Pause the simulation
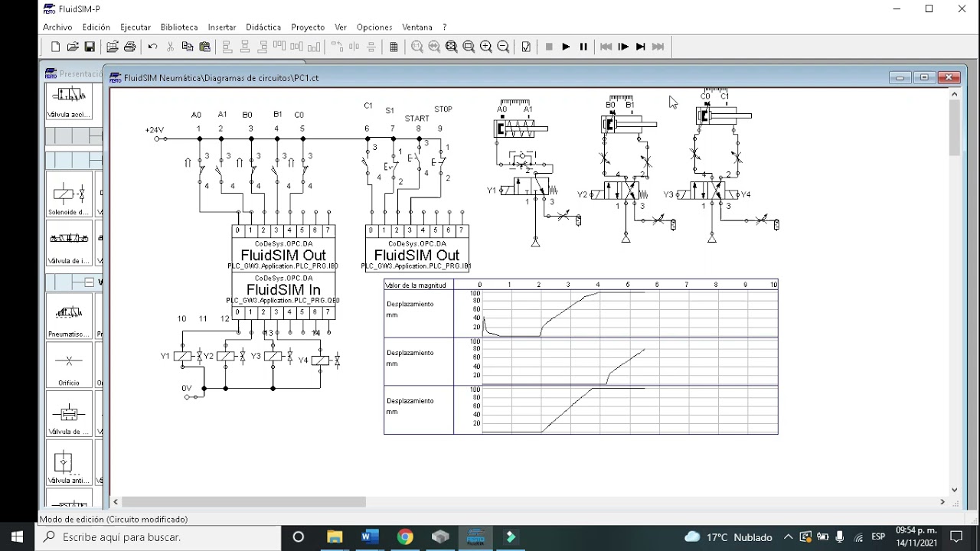This screenshot has width=980, height=551. coord(583,47)
